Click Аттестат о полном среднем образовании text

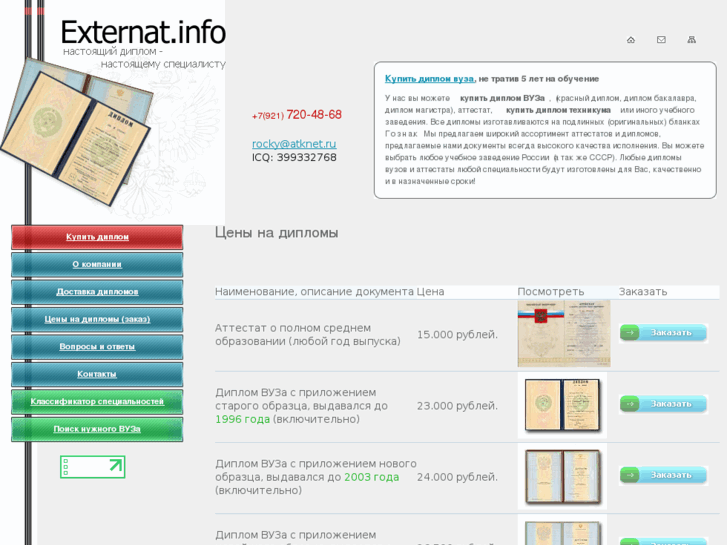pyautogui.click(x=307, y=334)
